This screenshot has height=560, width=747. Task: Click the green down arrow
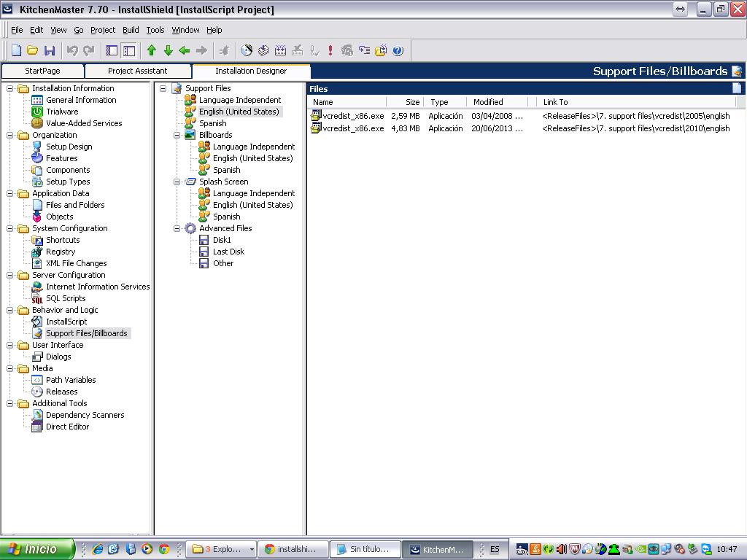(x=169, y=50)
